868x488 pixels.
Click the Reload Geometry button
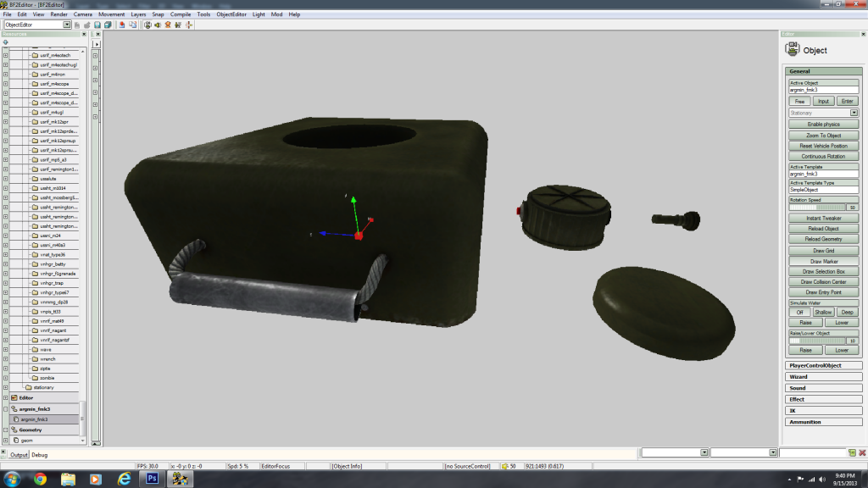point(823,239)
